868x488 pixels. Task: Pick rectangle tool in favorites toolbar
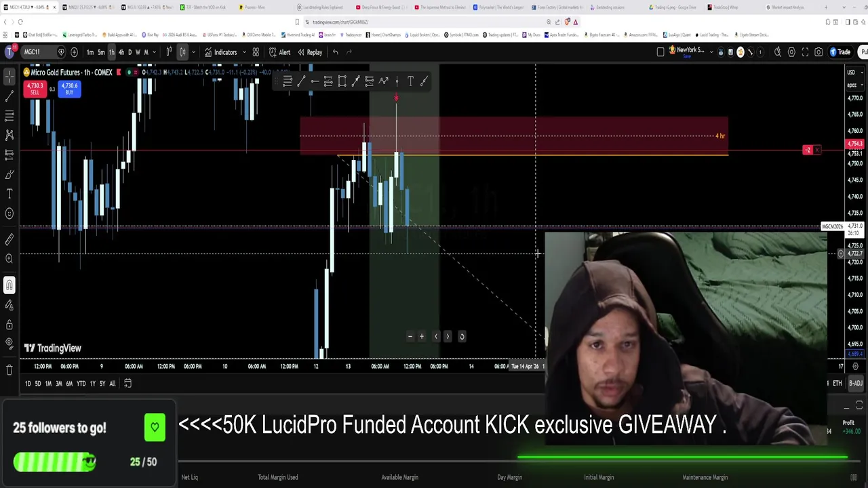pos(342,81)
